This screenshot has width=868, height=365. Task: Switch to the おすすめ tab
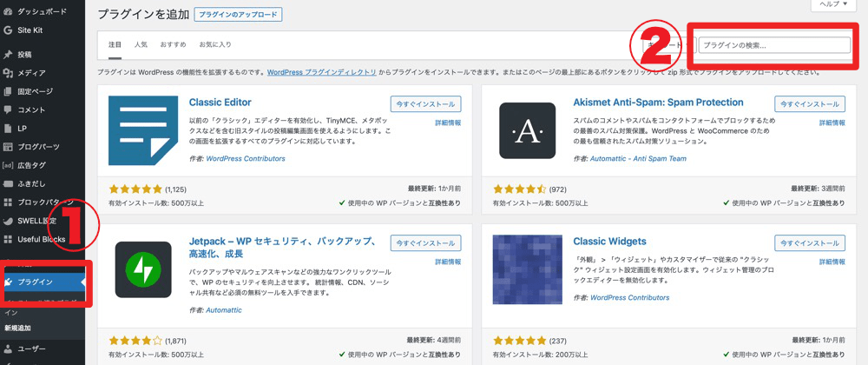(x=174, y=44)
